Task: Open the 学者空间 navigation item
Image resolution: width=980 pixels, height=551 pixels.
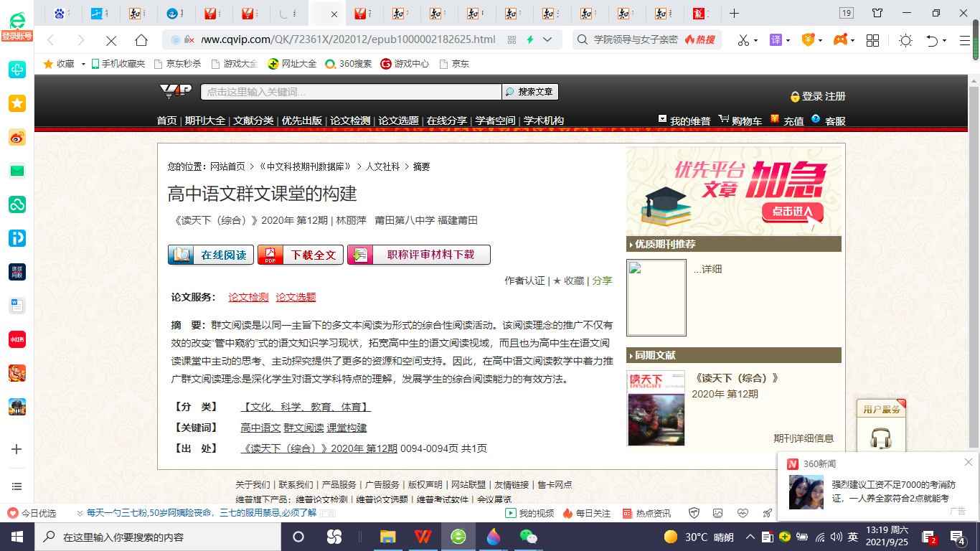Action: click(496, 121)
